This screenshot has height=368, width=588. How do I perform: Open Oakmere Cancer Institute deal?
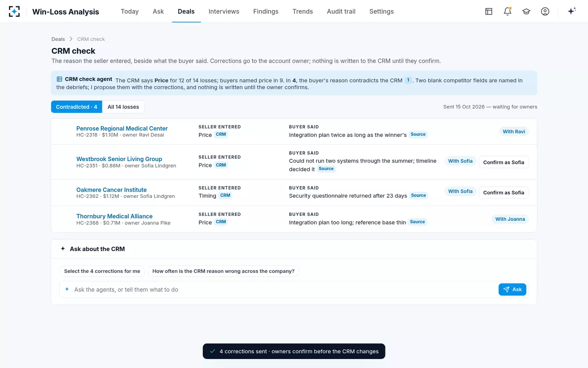pos(111,190)
